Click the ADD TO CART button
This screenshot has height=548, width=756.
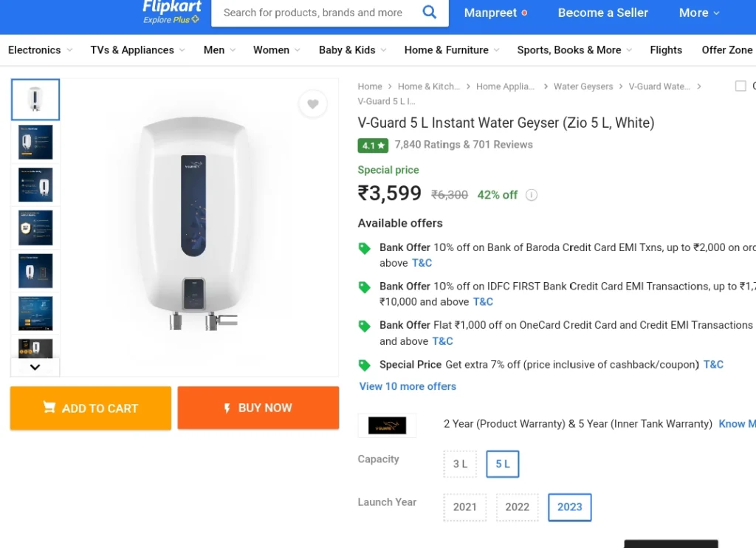coord(91,408)
